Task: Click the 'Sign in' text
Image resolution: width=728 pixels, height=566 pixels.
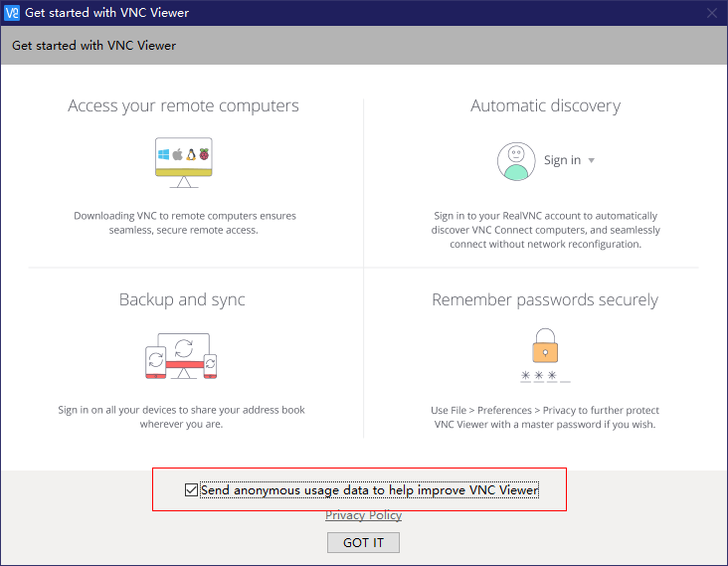Action: 562,161
